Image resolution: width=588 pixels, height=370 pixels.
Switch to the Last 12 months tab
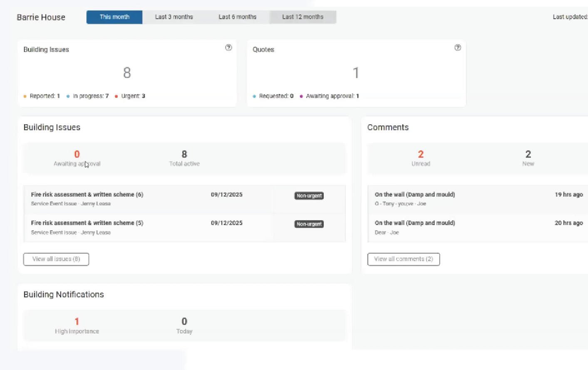[303, 17]
